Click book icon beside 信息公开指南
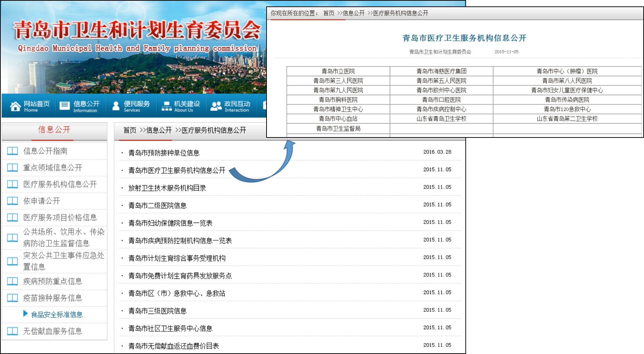644x354 pixels. pyautogui.click(x=12, y=151)
